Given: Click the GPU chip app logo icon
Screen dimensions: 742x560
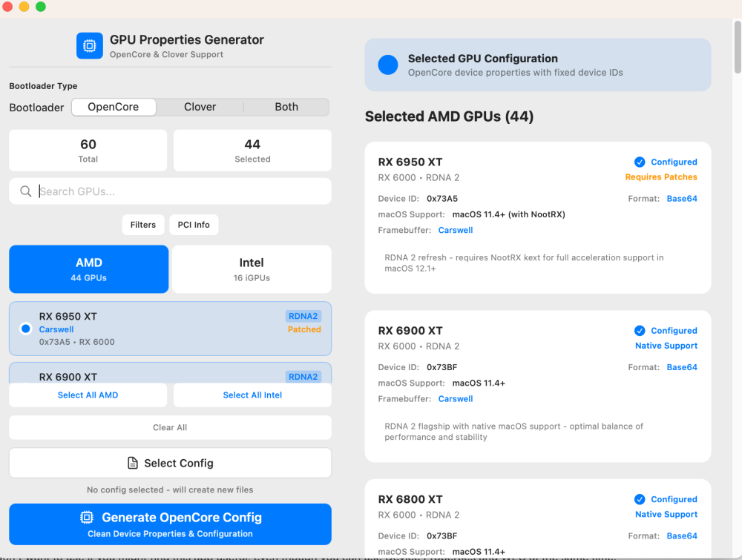Looking at the screenshot, I should coord(90,46).
